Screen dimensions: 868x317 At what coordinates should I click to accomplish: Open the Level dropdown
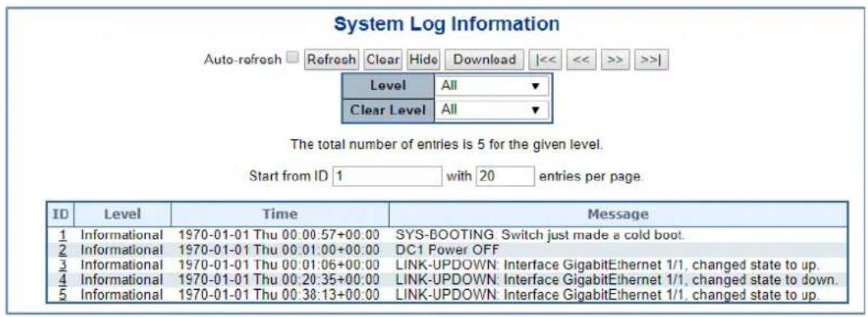pos(491,86)
